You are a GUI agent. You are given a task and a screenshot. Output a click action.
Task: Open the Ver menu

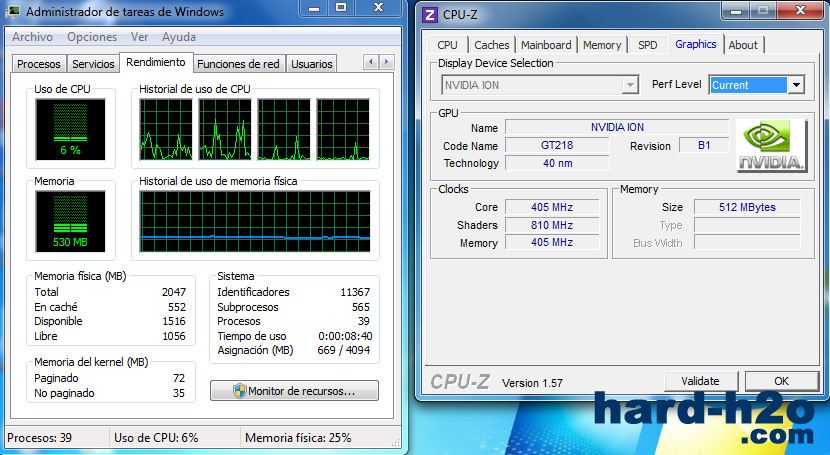tap(140, 37)
